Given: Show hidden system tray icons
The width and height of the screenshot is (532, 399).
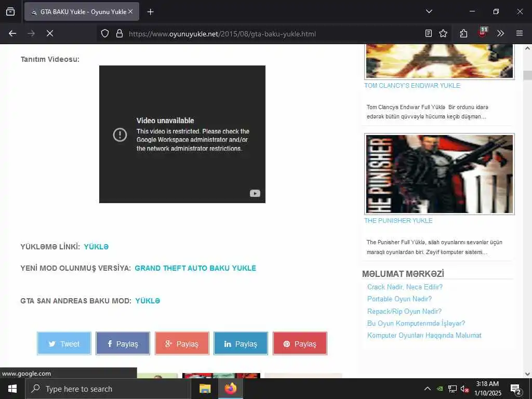Looking at the screenshot, I should [x=428, y=389].
